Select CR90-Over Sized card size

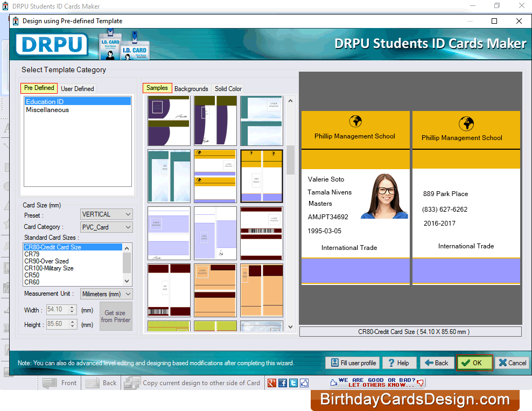(x=73, y=261)
